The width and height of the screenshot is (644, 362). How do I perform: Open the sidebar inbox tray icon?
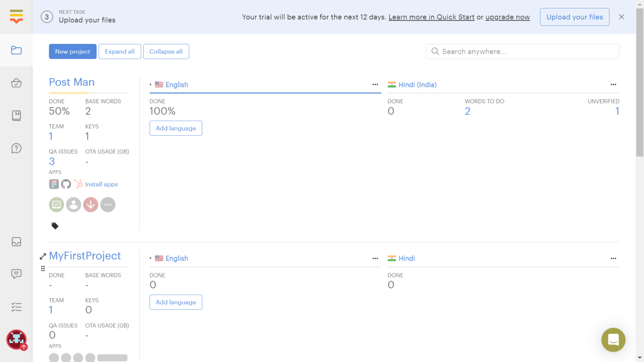(x=16, y=242)
